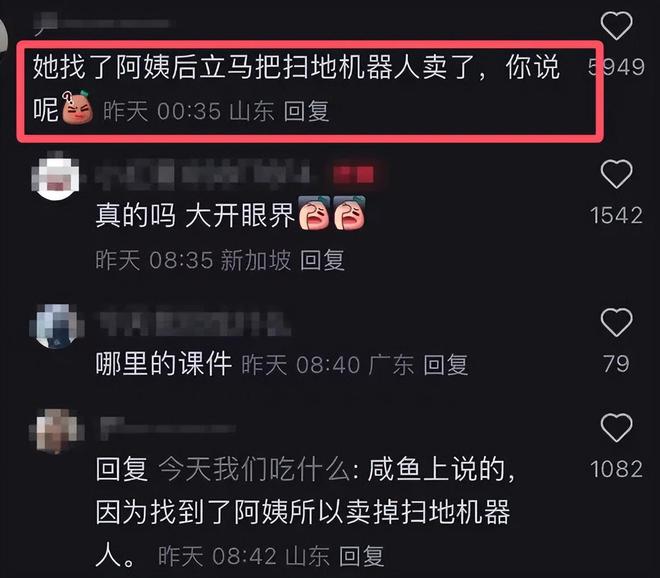Select the highlighted 她找了阿姨 comment text
This screenshot has height=578, width=660.
[x=296, y=88]
